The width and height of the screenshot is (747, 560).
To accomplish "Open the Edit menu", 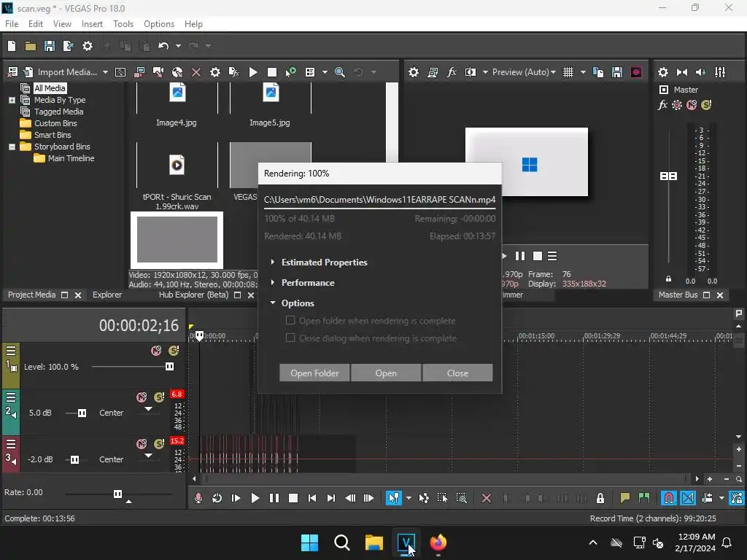I will tap(36, 24).
